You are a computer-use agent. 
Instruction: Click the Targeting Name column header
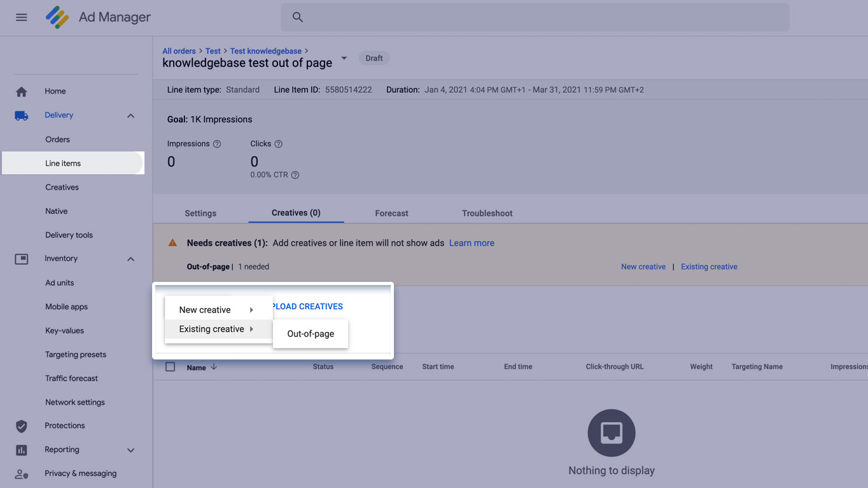(x=757, y=366)
